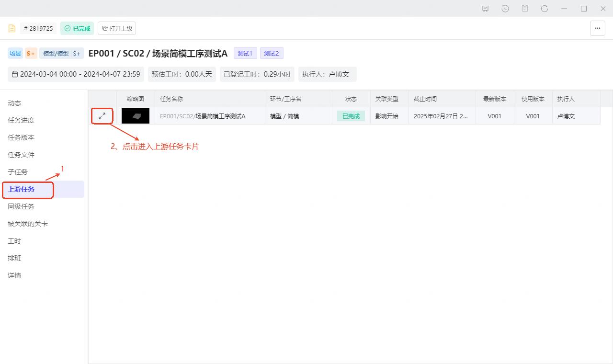
Task: Select 同级任务 in the sidebar
Action: [21, 206]
